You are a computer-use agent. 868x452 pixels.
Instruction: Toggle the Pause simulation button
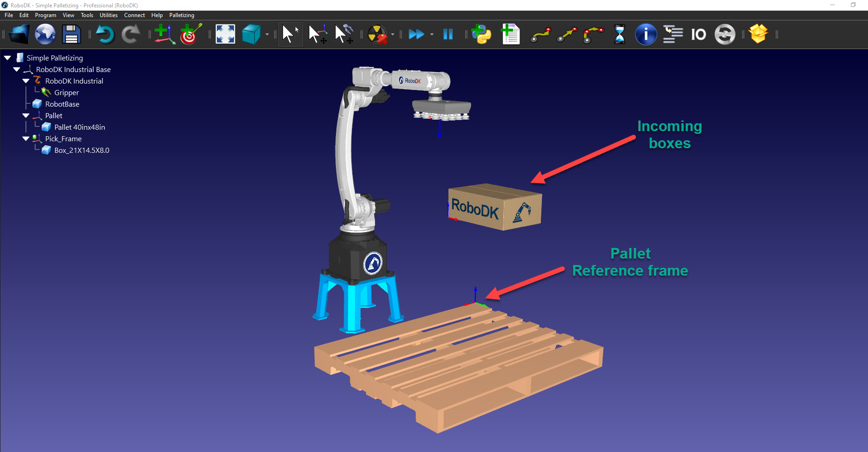coord(448,35)
